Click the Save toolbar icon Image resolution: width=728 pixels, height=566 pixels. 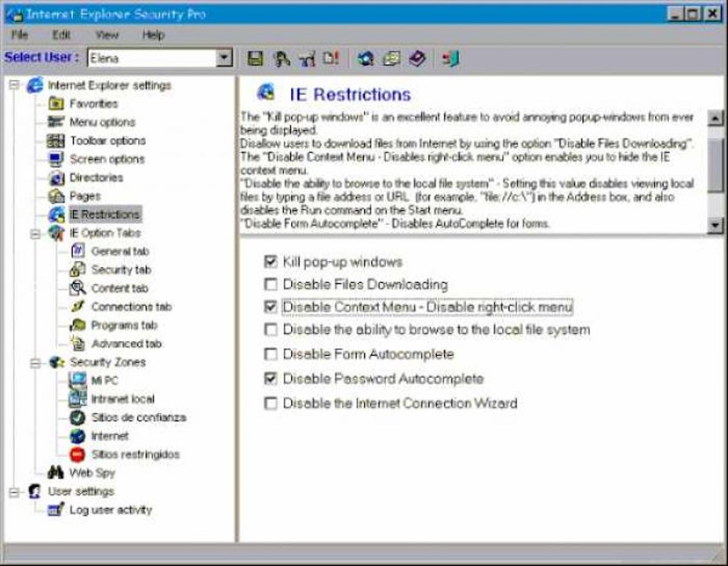(x=254, y=59)
